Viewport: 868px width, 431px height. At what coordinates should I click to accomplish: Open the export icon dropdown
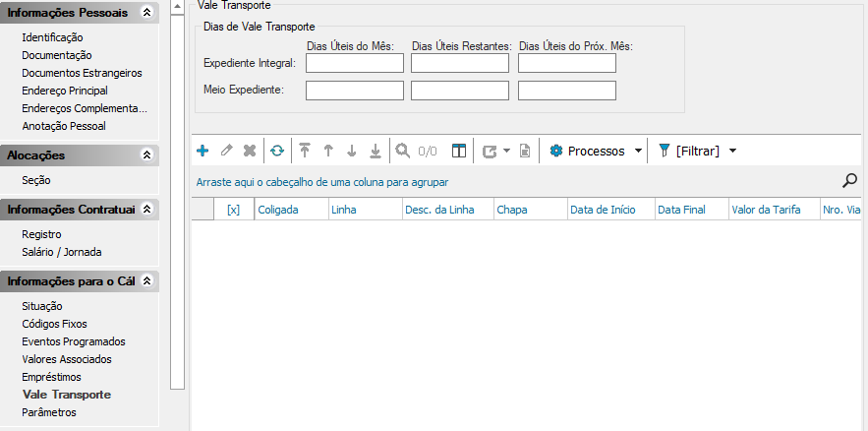pos(506,152)
